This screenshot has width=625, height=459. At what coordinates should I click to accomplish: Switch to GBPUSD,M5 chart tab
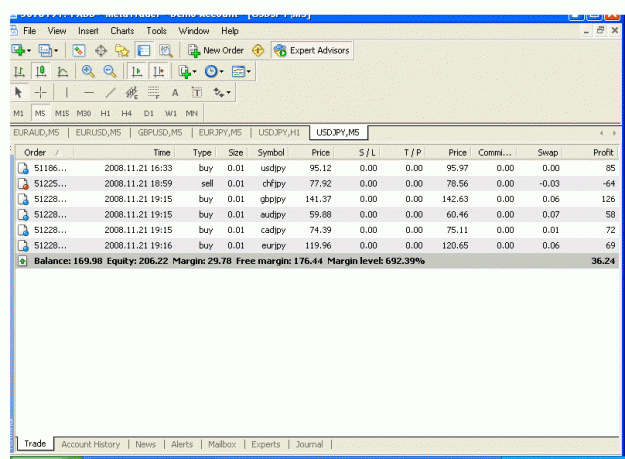tap(160, 133)
